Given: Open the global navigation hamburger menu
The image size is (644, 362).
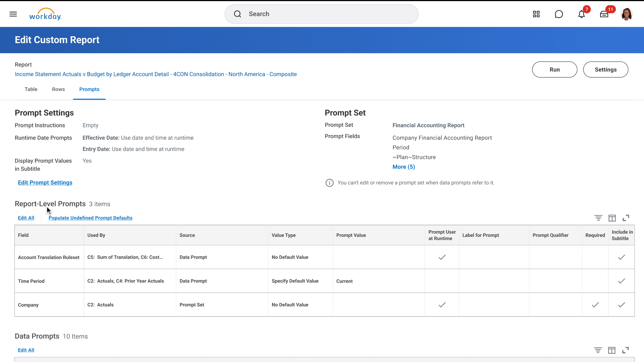Looking at the screenshot, I should tap(13, 14).
